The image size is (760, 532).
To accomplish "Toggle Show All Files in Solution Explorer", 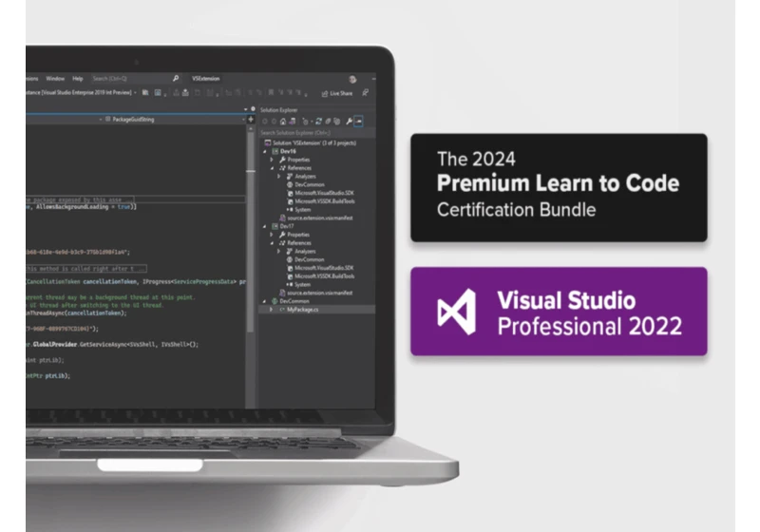I will click(337, 122).
